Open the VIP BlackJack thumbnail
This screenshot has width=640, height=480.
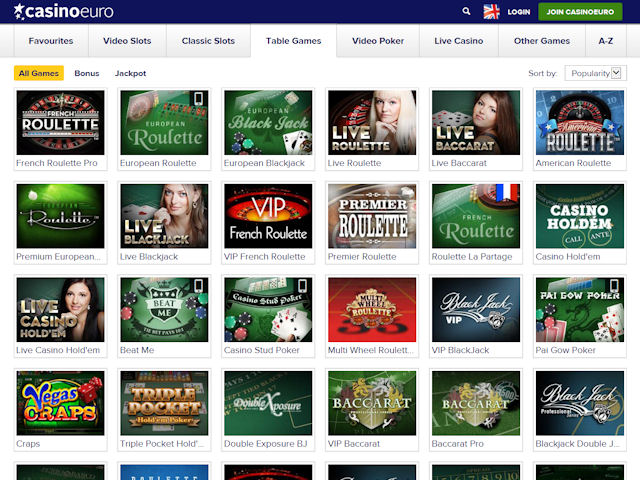coord(476,310)
